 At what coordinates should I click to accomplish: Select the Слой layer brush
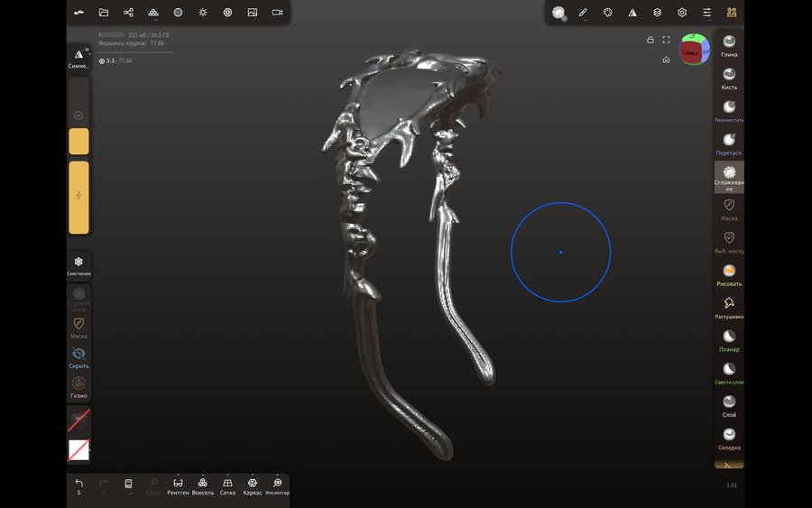[x=729, y=407]
